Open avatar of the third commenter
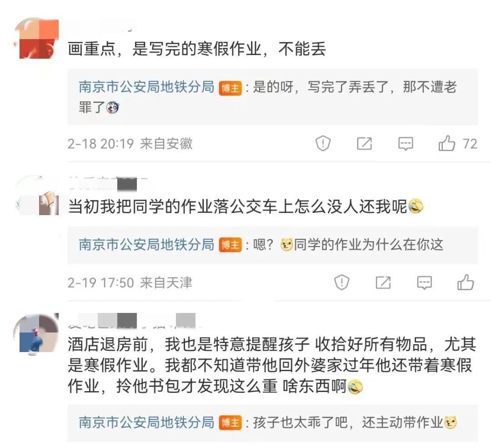Image resolution: width=491 pixels, height=448 pixels. click(x=36, y=334)
